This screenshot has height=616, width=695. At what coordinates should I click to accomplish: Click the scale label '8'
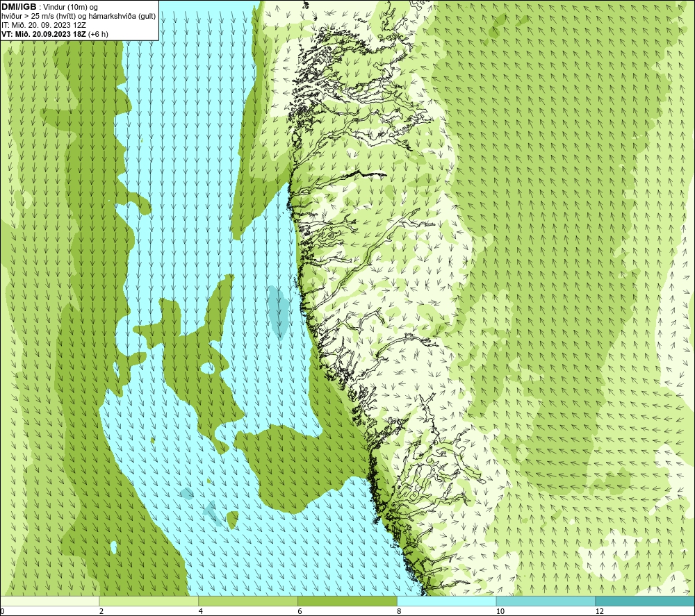tap(400, 611)
